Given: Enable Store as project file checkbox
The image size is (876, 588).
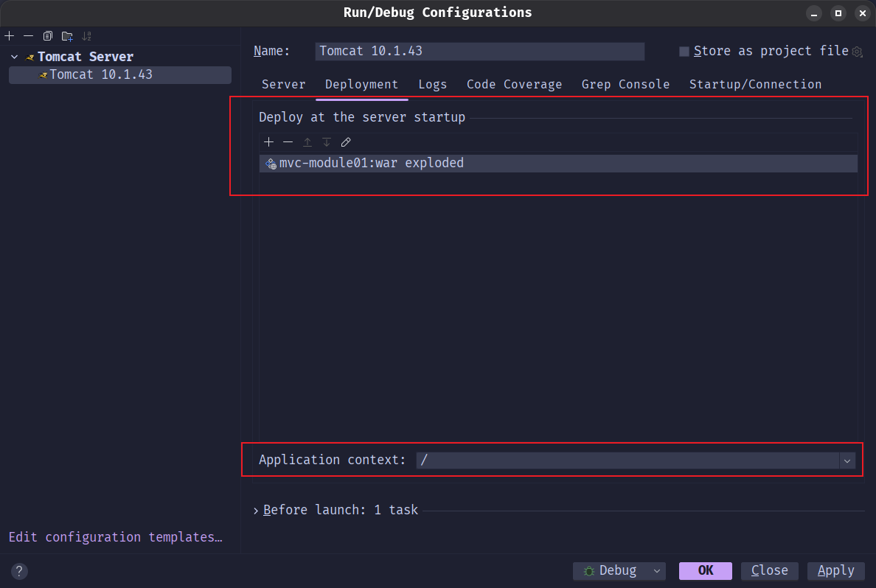Looking at the screenshot, I should (x=684, y=52).
